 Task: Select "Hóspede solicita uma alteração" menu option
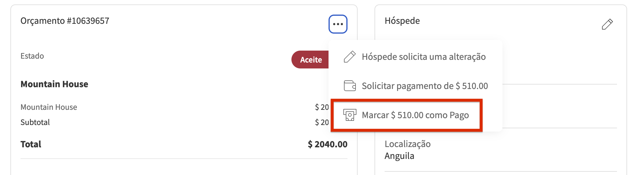423,57
